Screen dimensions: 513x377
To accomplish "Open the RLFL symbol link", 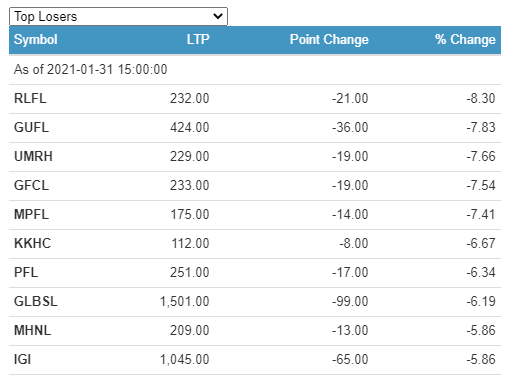I will (30, 99).
